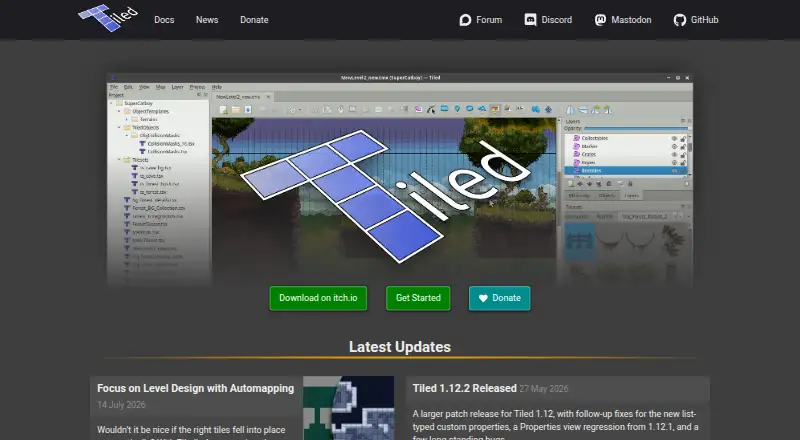Toggle visibility eye of Ropes layer
The height and width of the screenshot is (440, 800).
coord(674,162)
